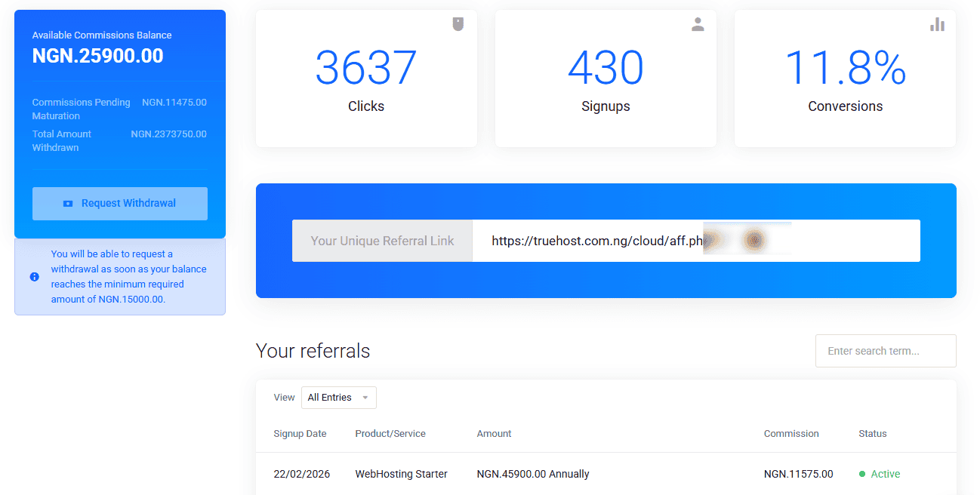Click the Your Unique Referral Link label

pos(382,241)
